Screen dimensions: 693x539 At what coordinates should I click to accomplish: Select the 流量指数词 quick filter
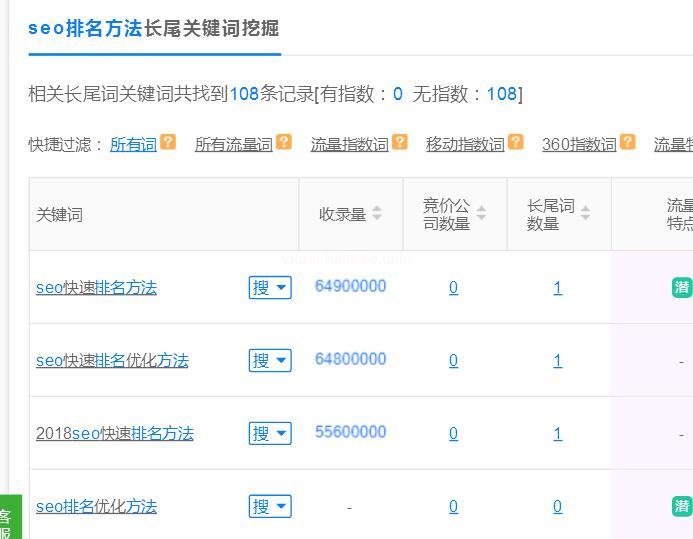click(x=349, y=145)
